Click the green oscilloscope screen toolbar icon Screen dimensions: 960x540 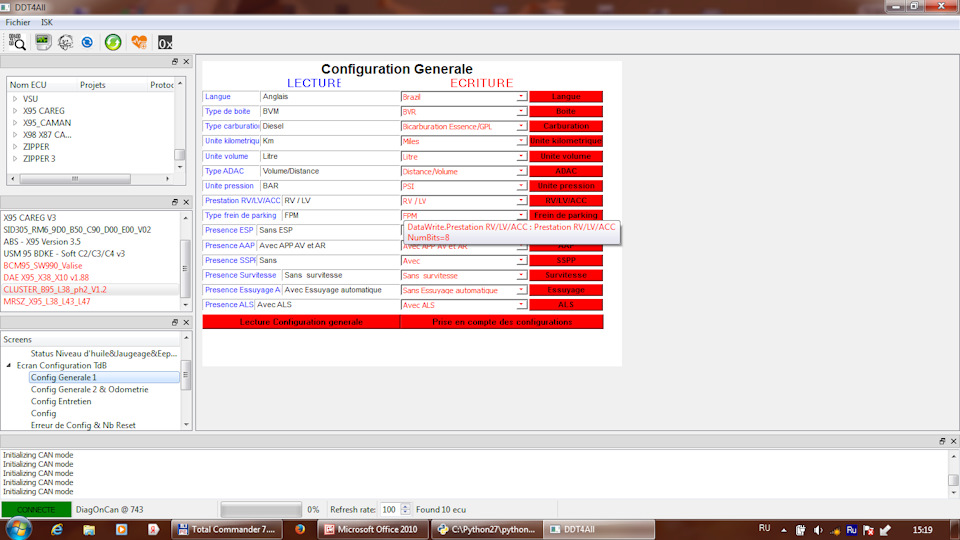[x=43, y=42]
